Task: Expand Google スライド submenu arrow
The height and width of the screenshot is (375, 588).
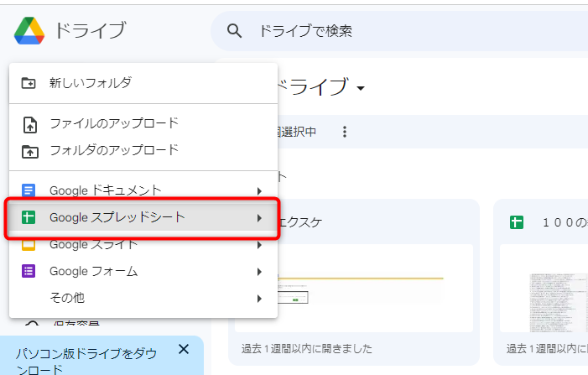Action: tap(259, 245)
